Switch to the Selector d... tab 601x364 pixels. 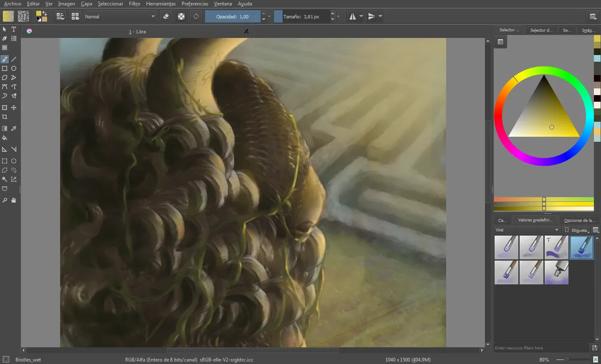[541, 30]
